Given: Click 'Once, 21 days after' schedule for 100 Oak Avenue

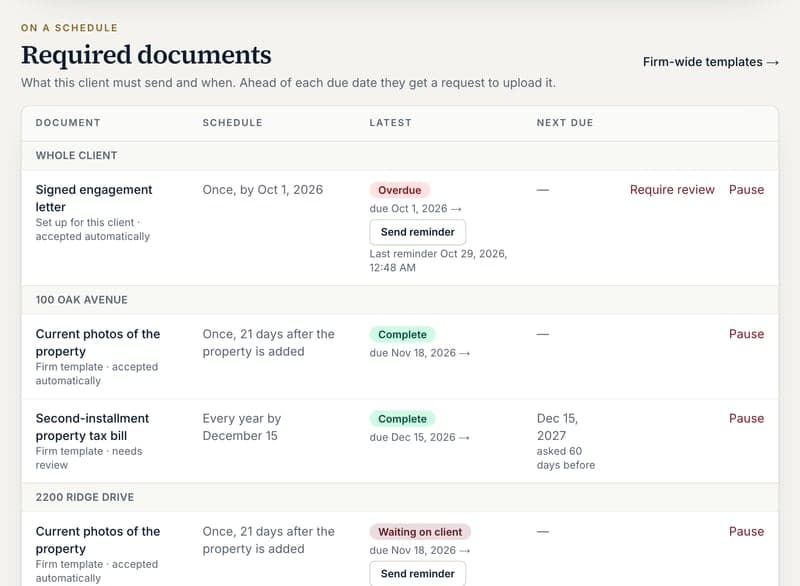Looking at the screenshot, I should (x=268, y=343).
